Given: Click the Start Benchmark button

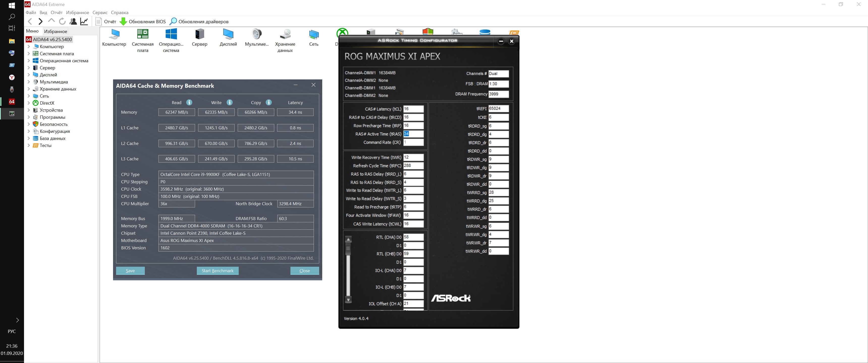Looking at the screenshot, I should [217, 271].
